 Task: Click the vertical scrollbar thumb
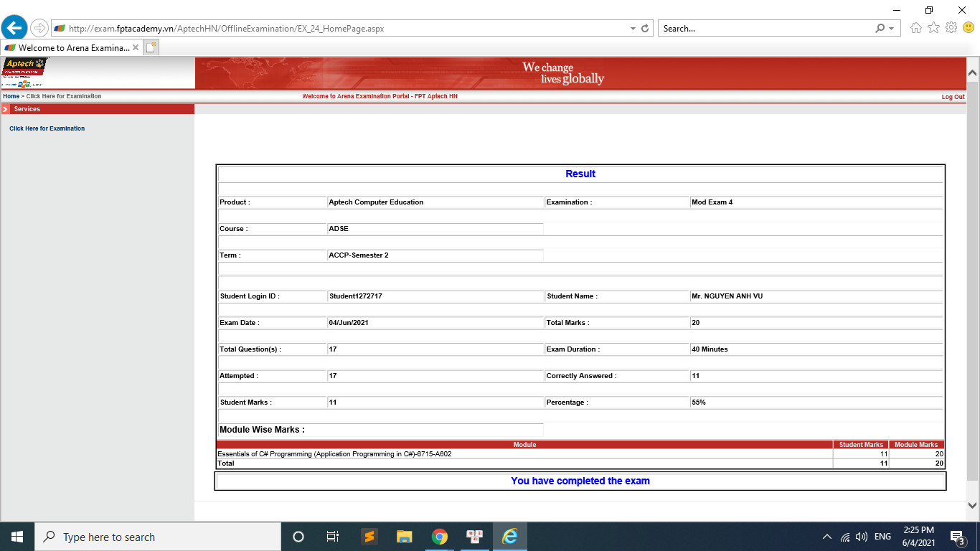(x=973, y=281)
